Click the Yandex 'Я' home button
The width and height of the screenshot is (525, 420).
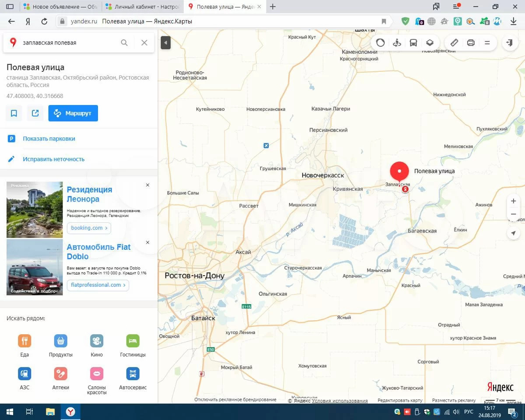[28, 21]
